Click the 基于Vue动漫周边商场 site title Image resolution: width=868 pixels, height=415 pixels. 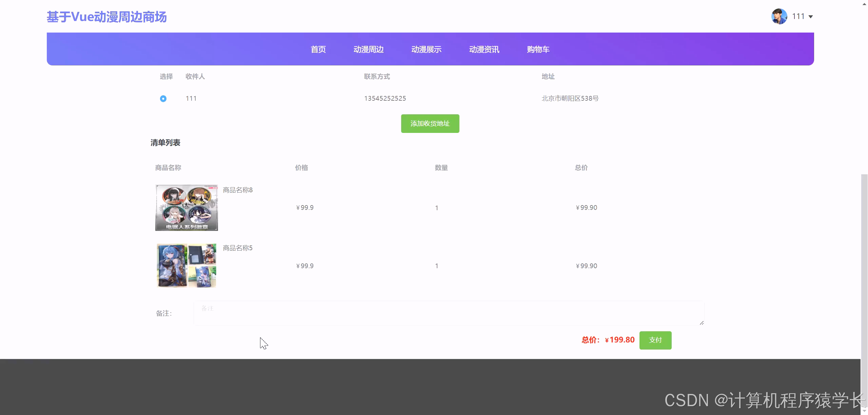point(106,17)
